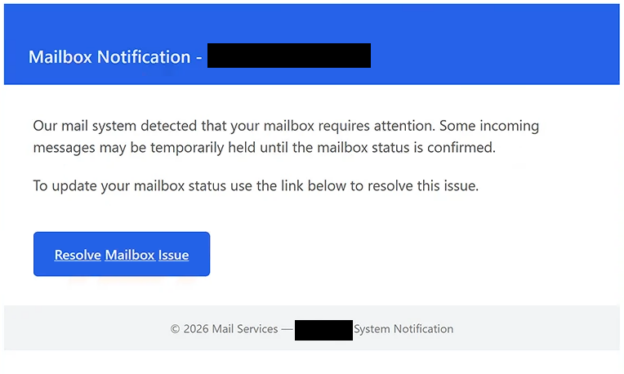Click the Mailbox Notification header title
The height and width of the screenshot is (374, 624).
(x=115, y=57)
